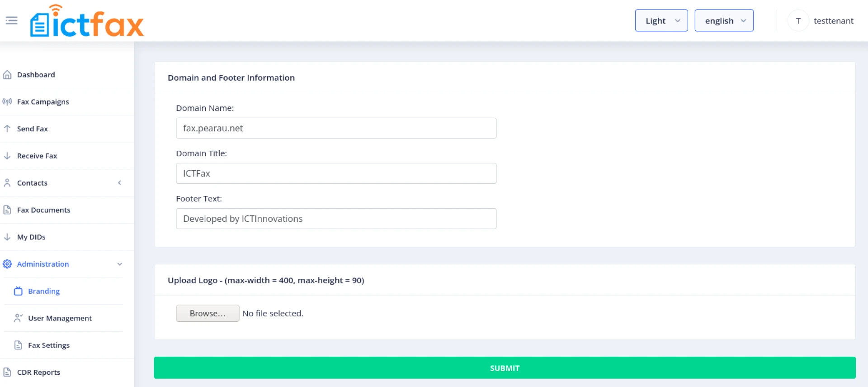Click the Fax Campaigns broadcast icon
This screenshot has width=868, height=387.
(x=7, y=102)
